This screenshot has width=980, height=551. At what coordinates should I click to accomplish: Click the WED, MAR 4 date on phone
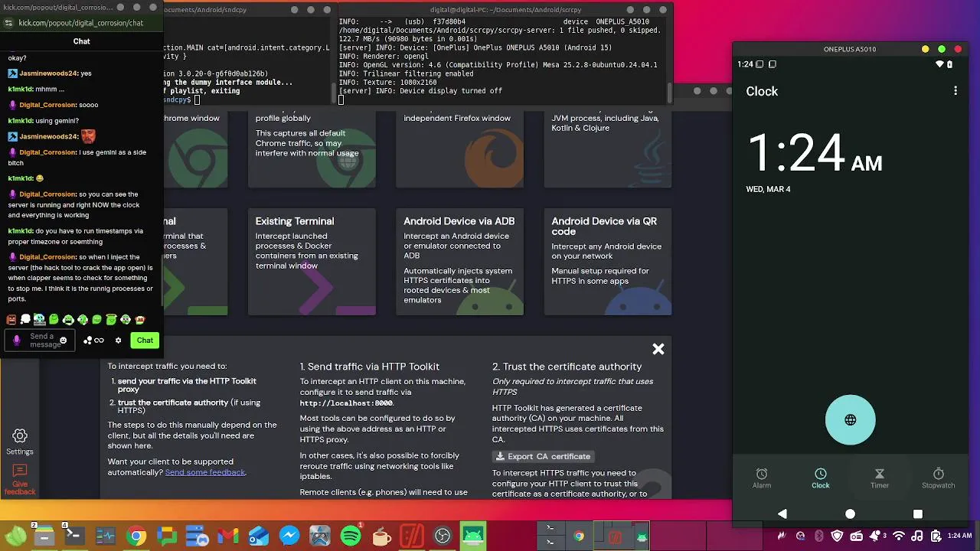[768, 189]
